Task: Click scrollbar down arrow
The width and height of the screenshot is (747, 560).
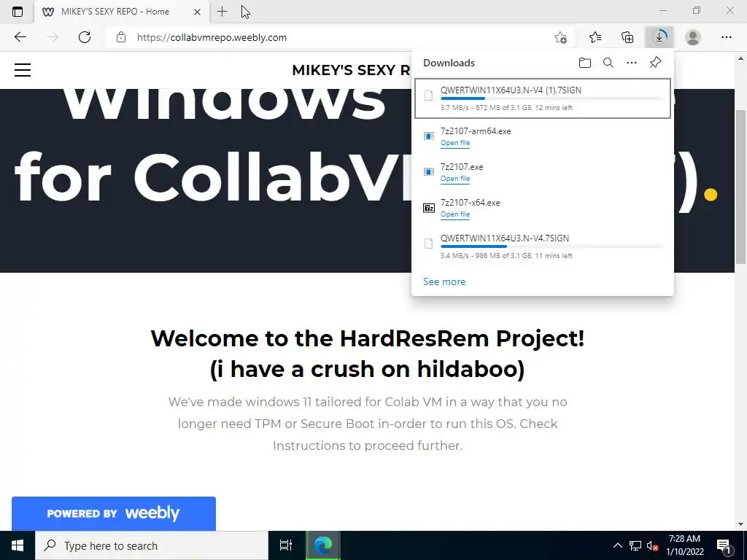Action: coord(740,524)
